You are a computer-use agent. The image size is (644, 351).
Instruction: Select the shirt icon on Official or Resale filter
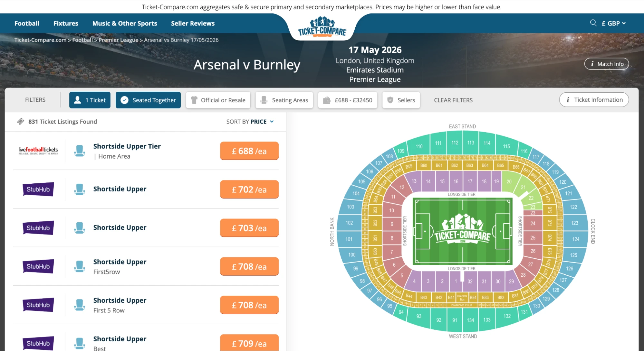tap(194, 100)
